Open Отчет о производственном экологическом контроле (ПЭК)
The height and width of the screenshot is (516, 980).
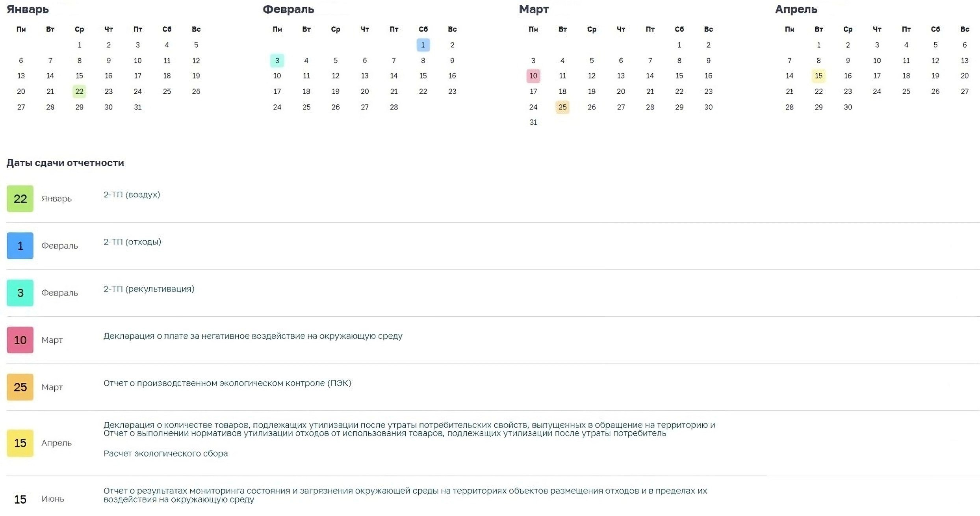tap(227, 383)
